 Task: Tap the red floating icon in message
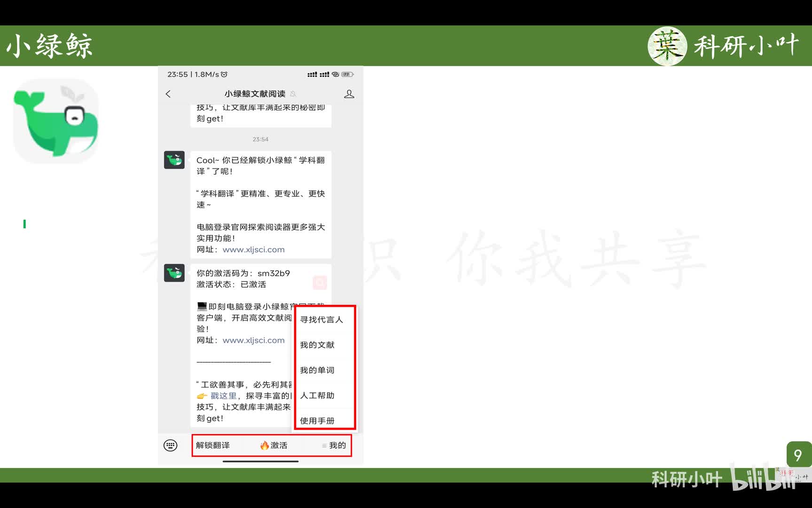pos(320,282)
